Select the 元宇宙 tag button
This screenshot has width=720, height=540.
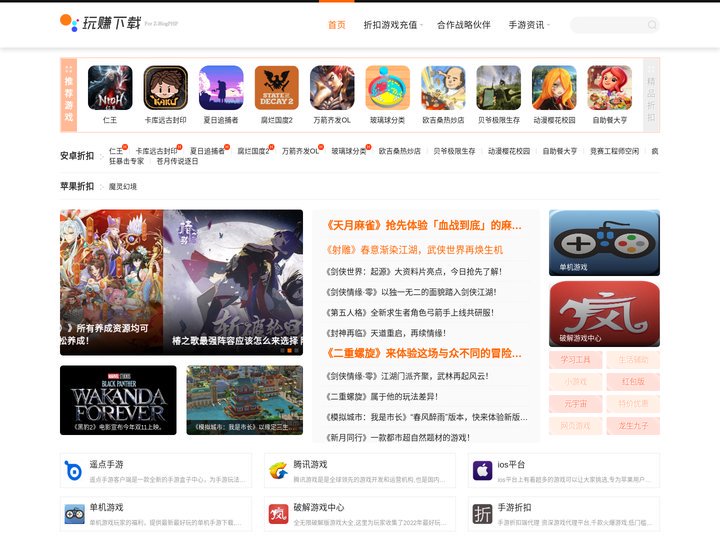pos(575,404)
